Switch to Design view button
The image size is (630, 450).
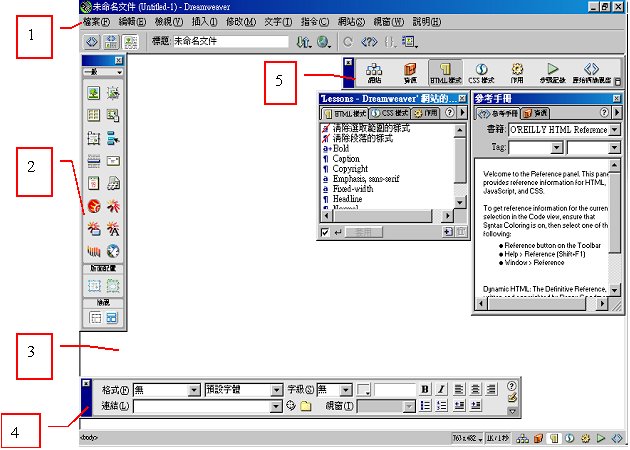(x=130, y=42)
